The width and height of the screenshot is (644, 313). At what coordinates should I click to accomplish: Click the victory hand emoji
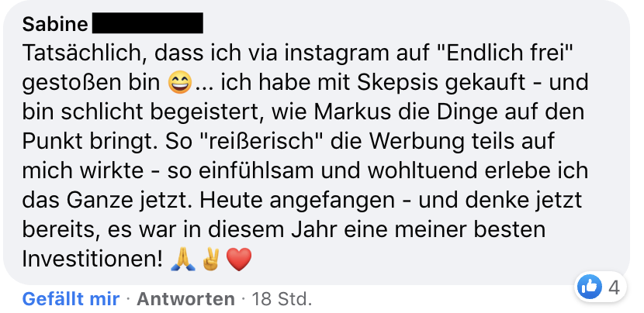pos(211,260)
